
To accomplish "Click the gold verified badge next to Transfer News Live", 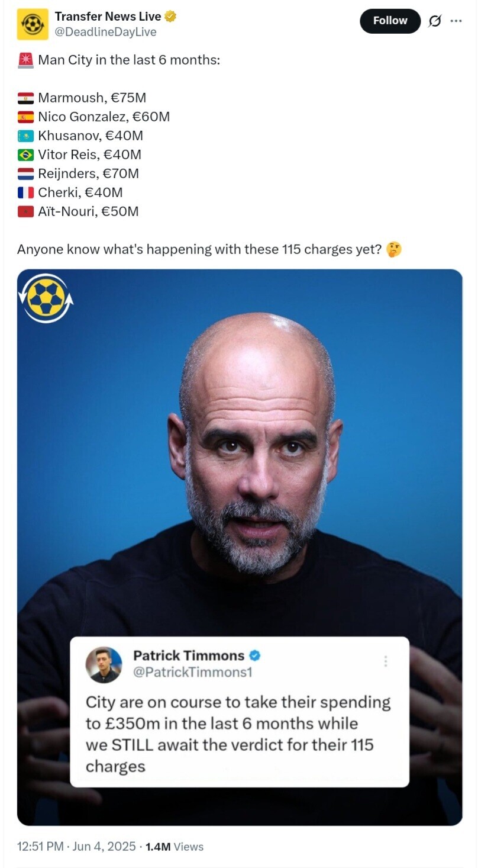I will click(170, 17).
